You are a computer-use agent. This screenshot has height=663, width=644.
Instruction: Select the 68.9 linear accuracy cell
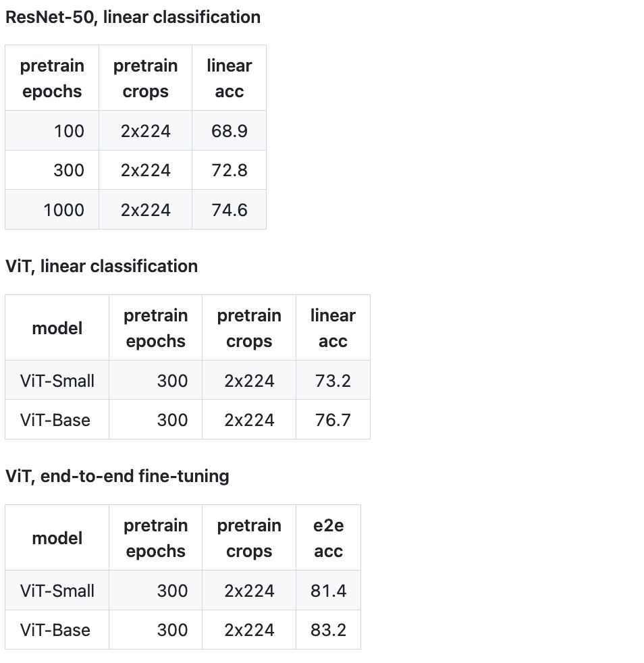230,131
